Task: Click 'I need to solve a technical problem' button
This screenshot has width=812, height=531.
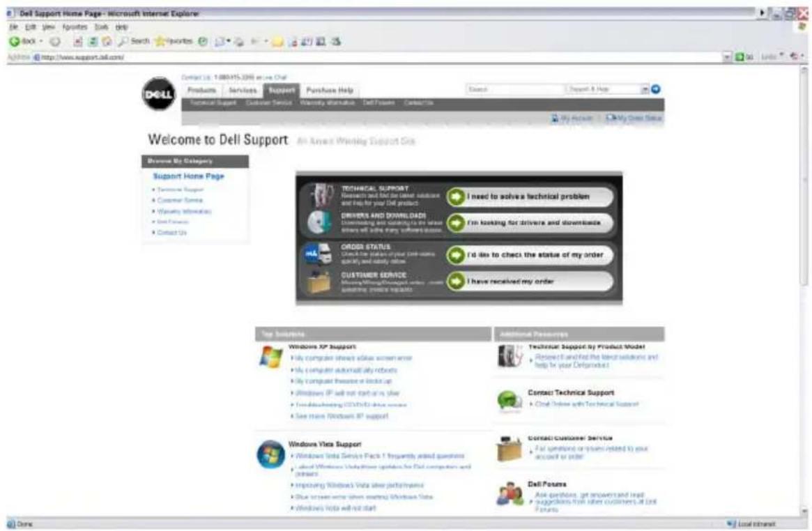Action: pos(530,197)
